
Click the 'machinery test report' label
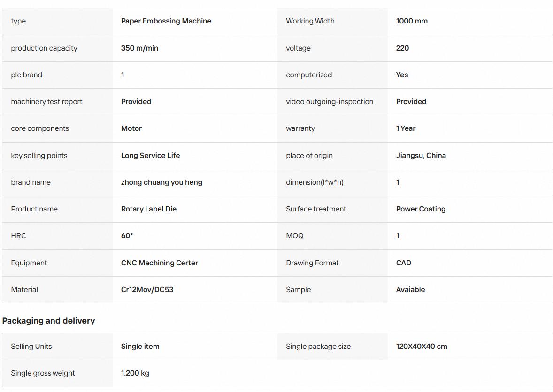point(46,102)
